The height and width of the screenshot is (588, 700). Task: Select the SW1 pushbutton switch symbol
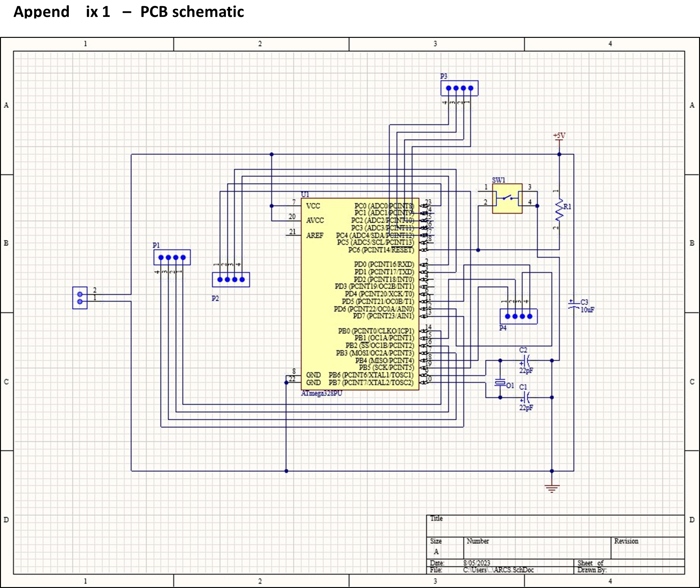(507, 199)
